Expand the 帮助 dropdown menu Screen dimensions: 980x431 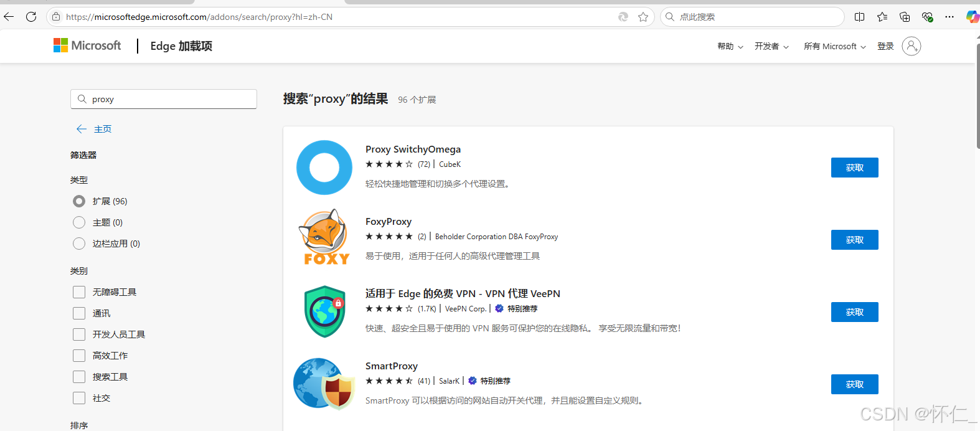coord(730,46)
